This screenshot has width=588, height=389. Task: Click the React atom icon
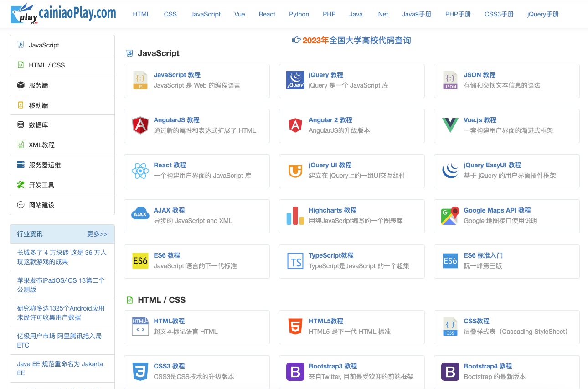140,171
